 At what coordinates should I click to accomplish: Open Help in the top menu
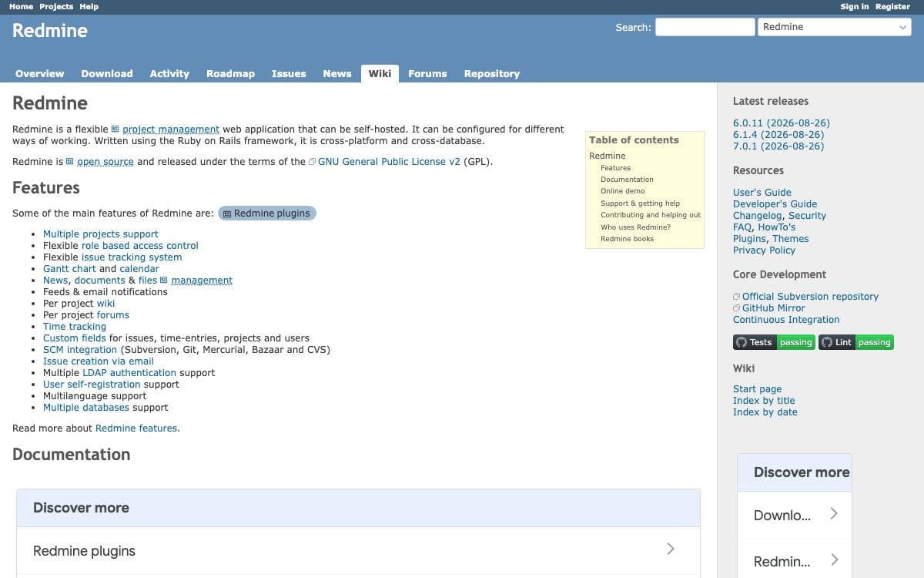[x=89, y=6]
